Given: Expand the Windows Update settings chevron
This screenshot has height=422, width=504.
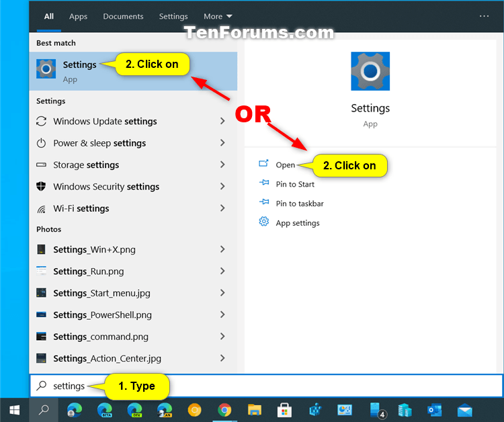Looking at the screenshot, I should pos(222,121).
